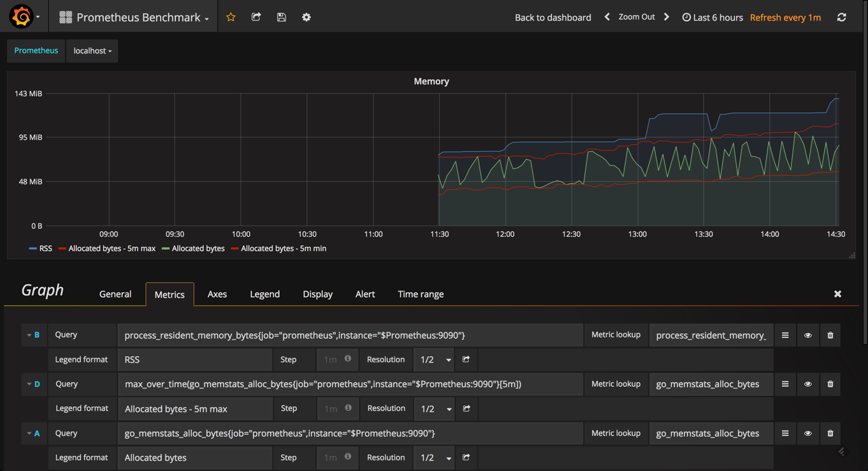Hide query D using its eye icon

(807, 384)
